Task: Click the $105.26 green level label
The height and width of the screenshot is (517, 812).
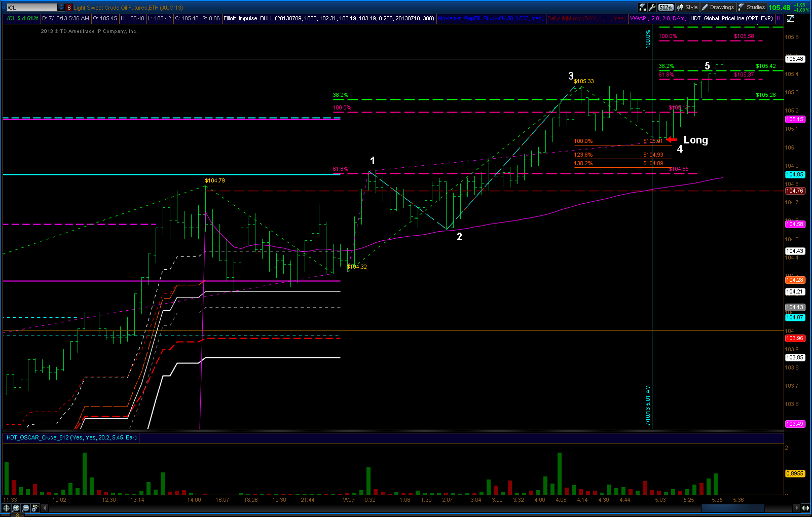Action: coord(766,95)
